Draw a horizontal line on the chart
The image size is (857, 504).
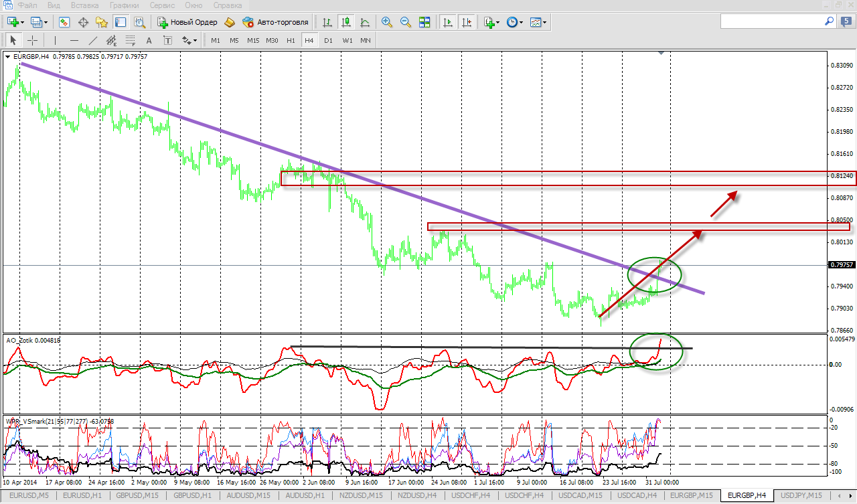[x=74, y=40]
